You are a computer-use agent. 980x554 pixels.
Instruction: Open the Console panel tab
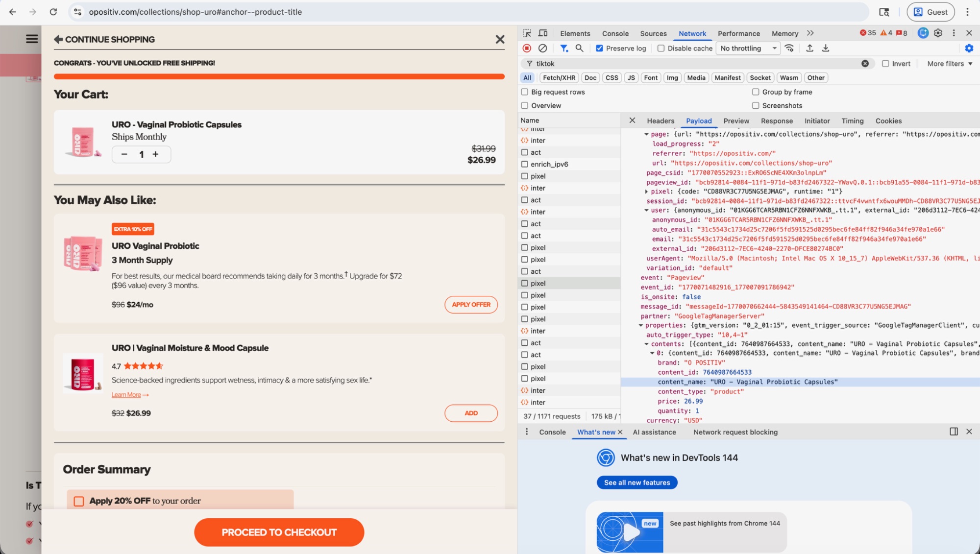[615, 33]
